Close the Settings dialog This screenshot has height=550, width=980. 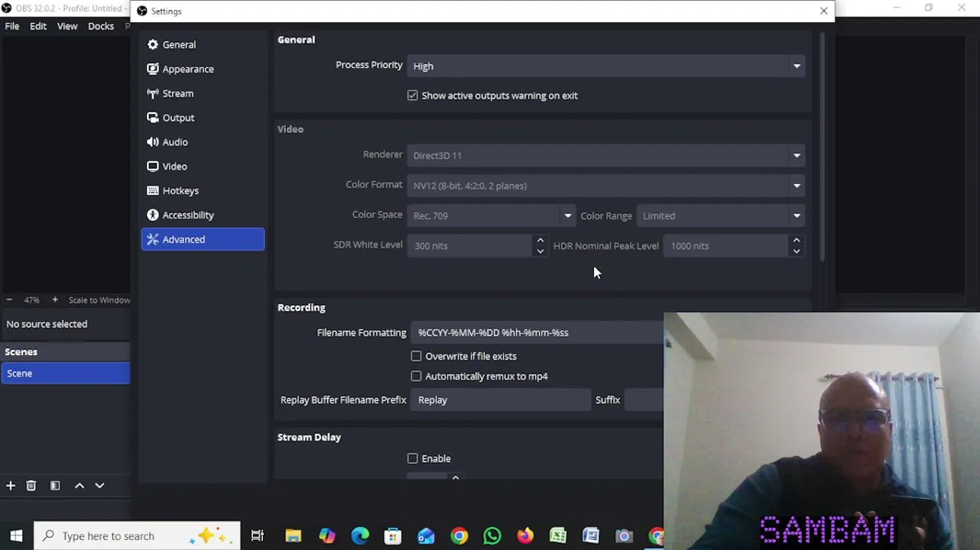(x=824, y=11)
